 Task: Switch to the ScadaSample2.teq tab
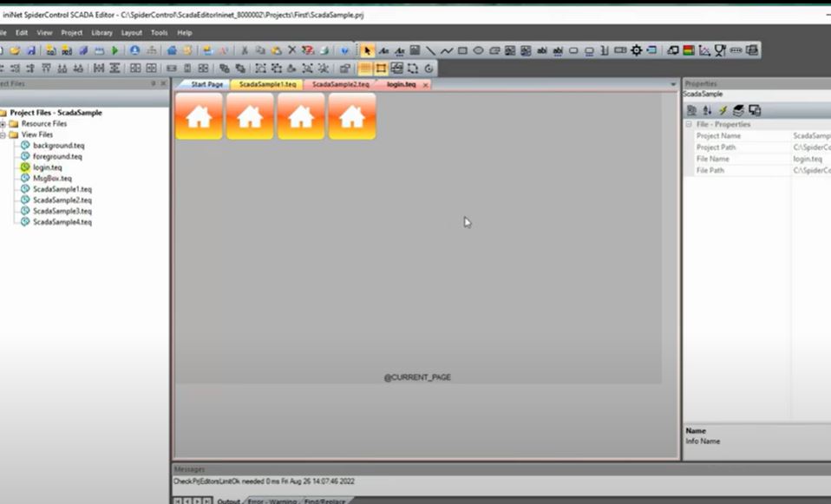[x=340, y=84]
